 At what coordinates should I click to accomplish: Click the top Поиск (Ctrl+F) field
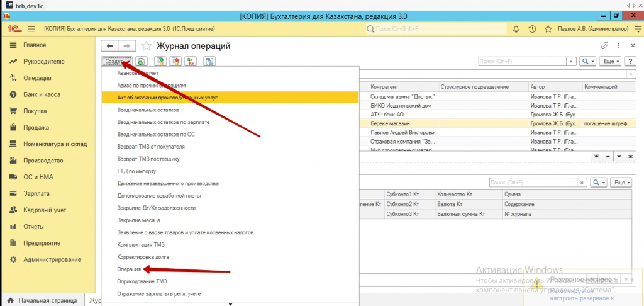(523, 61)
